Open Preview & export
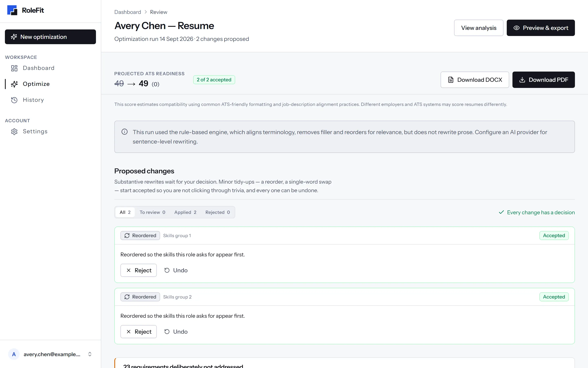Screen dimensions: 588x368 [x=541, y=28]
